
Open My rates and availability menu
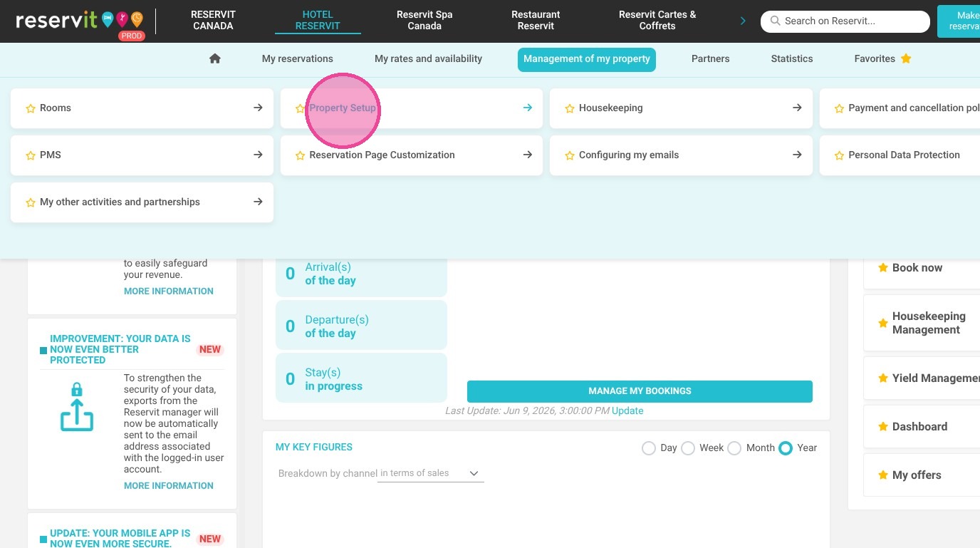coord(429,58)
